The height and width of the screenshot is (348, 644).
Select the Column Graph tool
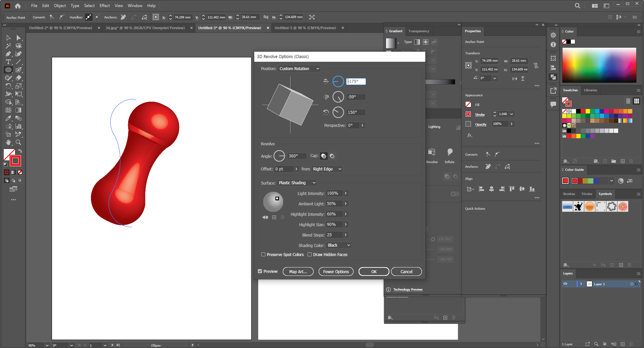pyautogui.click(x=19, y=126)
